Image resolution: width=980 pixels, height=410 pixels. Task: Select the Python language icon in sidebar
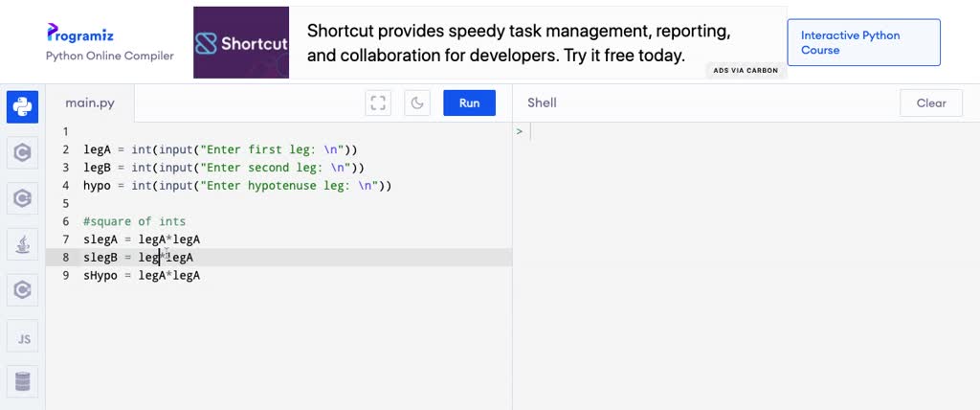(x=23, y=106)
